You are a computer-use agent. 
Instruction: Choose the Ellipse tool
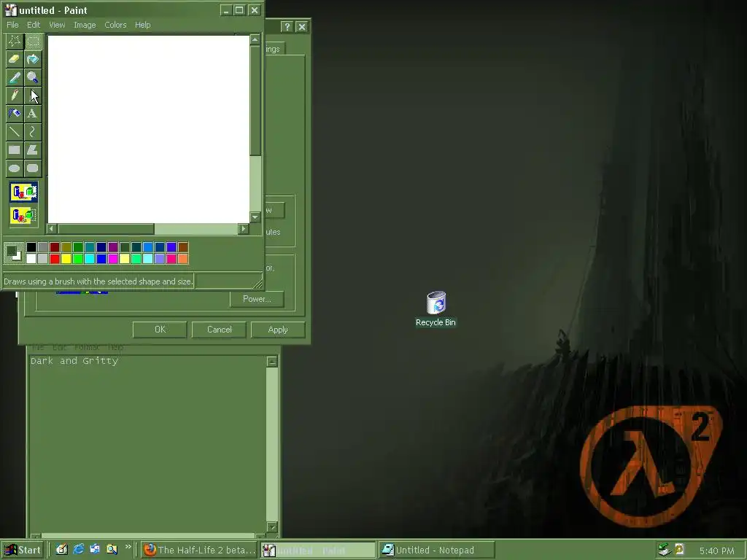[x=15, y=168]
